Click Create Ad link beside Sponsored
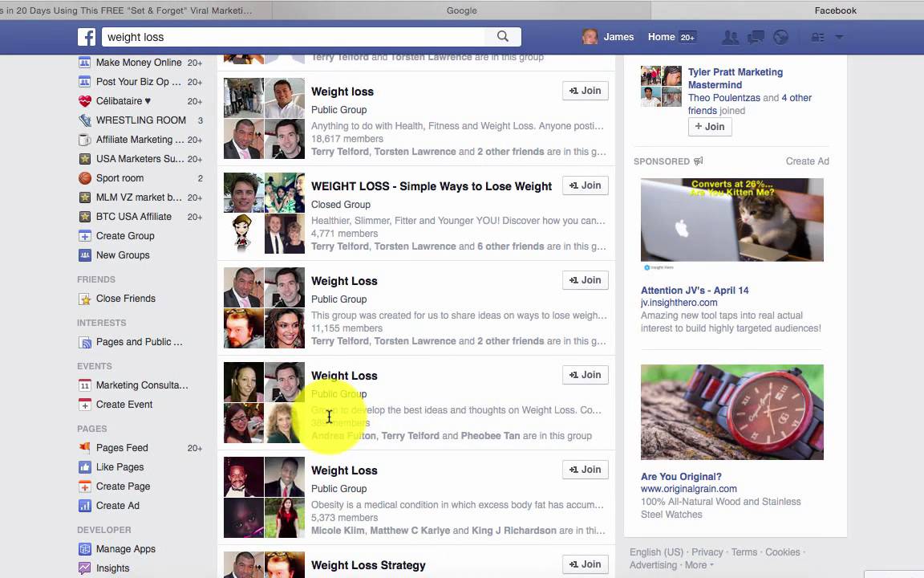924x578 pixels. point(807,161)
